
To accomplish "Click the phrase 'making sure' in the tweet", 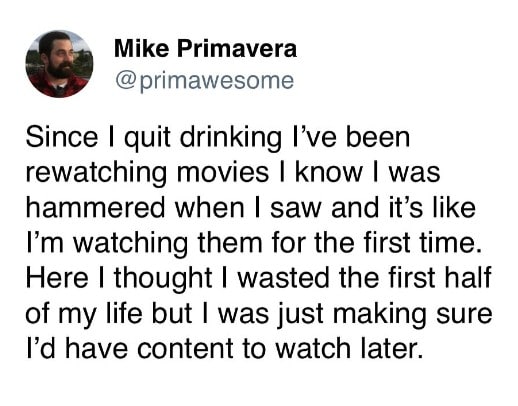I will tap(412, 314).
